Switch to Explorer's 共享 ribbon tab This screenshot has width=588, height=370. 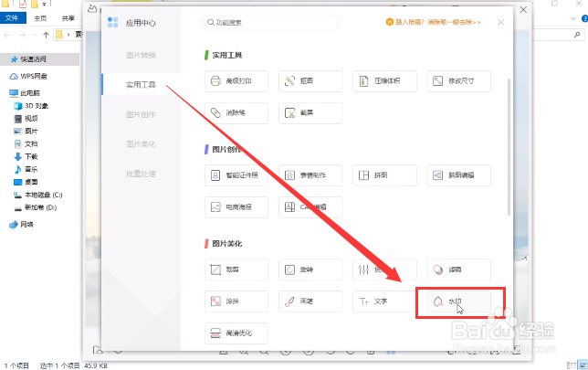(68, 18)
